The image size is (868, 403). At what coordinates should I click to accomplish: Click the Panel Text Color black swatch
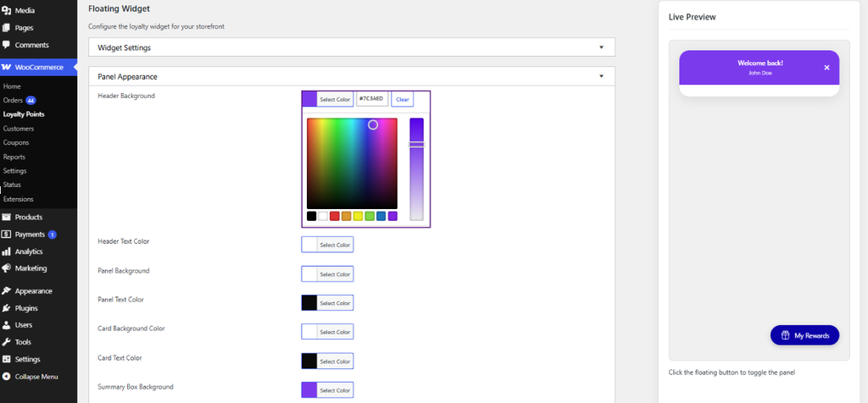(309, 303)
